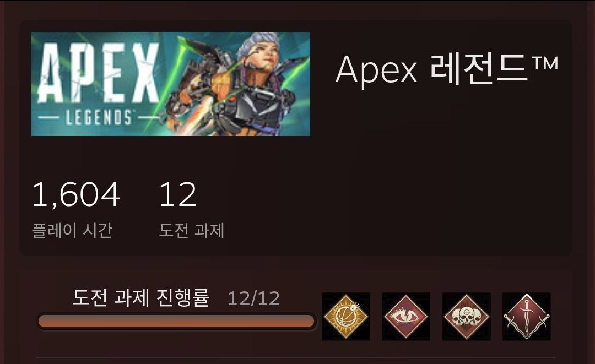The height and width of the screenshot is (364, 595).
Task: Click the orange achievement progress bar
Action: click(x=176, y=321)
